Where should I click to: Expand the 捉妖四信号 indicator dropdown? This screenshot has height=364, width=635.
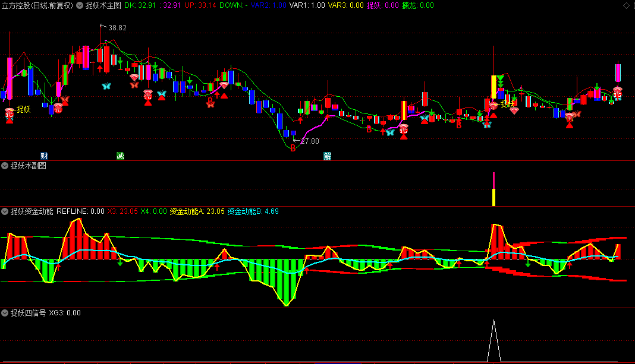(x=5, y=313)
